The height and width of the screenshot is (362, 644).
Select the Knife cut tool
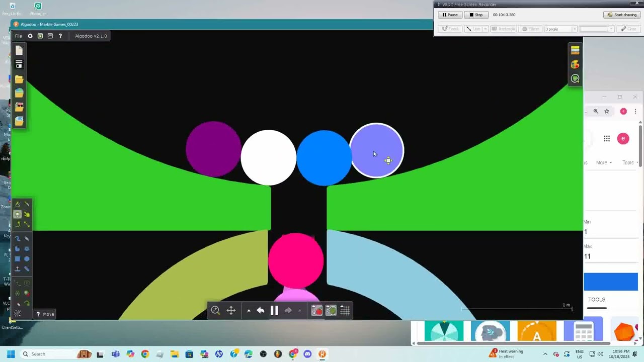coord(27,204)
